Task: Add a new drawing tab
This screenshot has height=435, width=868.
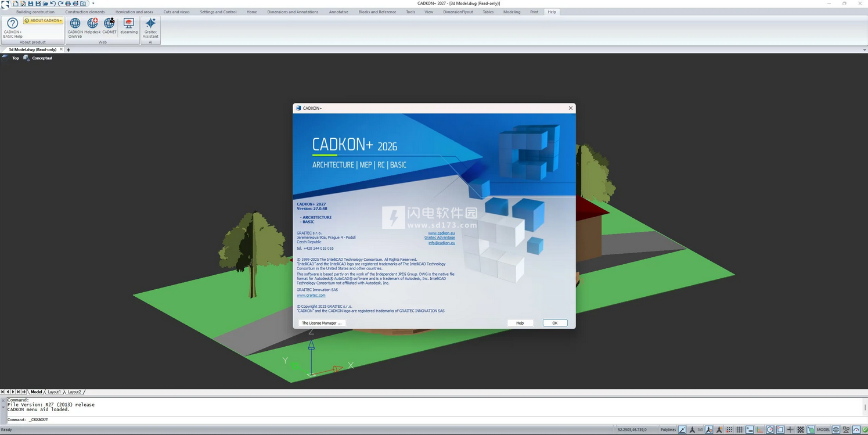Action: click(x=68, y=50)
